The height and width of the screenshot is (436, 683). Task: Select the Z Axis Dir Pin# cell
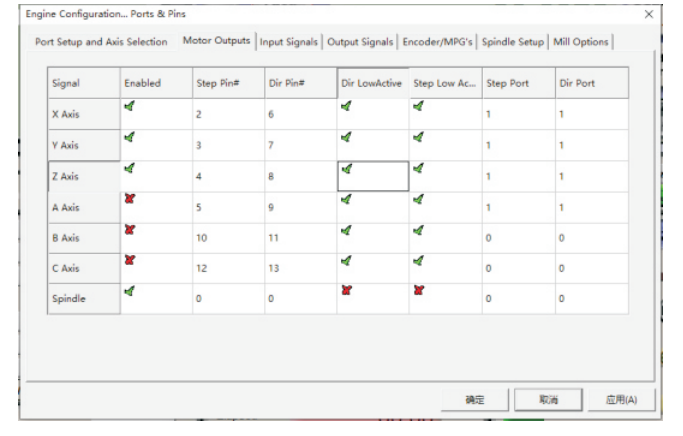300,176
